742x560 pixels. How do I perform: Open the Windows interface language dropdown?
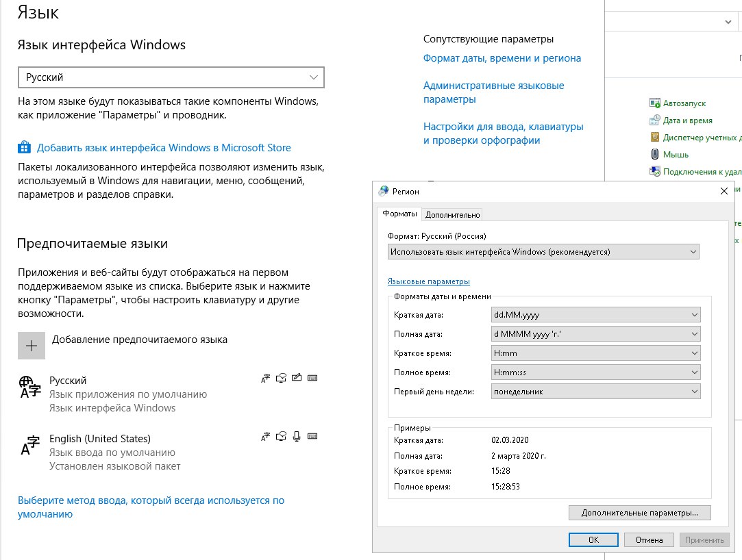[x=171, y=77]
